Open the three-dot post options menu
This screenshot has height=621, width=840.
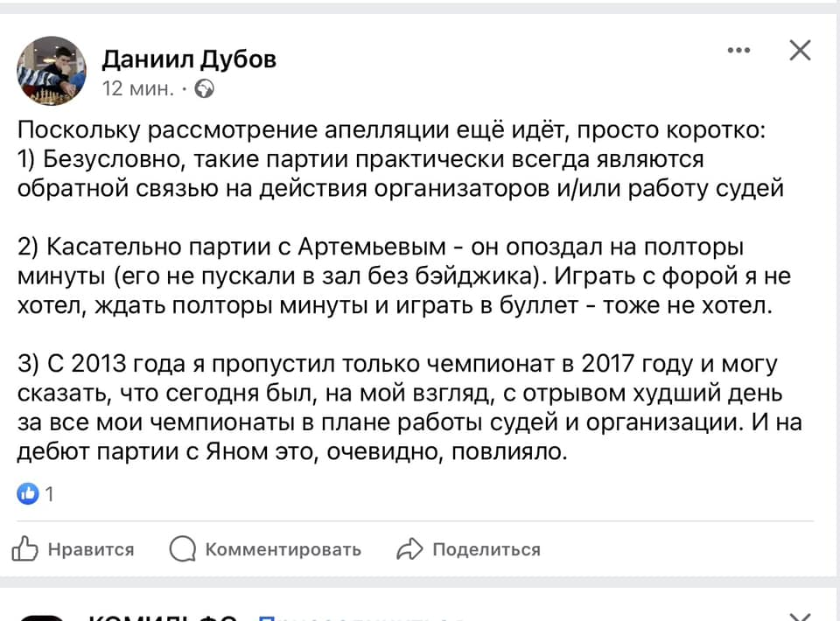tap(738, 52)
